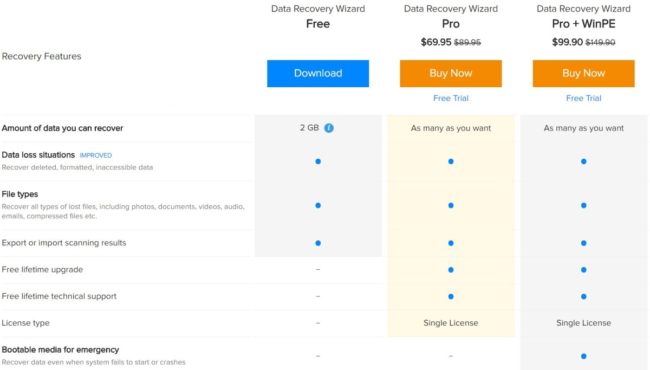Click the Pro + WinPE dot for Bootable media
Image resolution: width=650 pixels, height=370 pixels.
584,356
